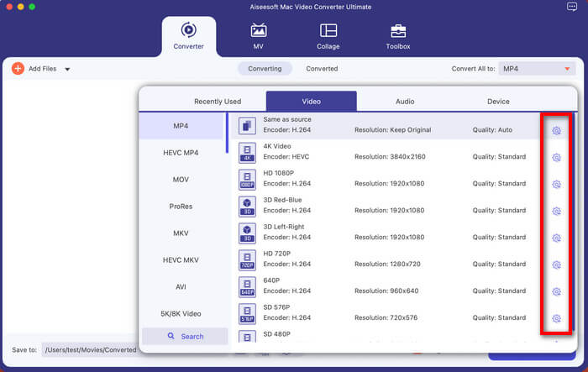Click 'Resolution: 1280x720' text
This screenshot has width=588, height=372.
click(387, 264)
